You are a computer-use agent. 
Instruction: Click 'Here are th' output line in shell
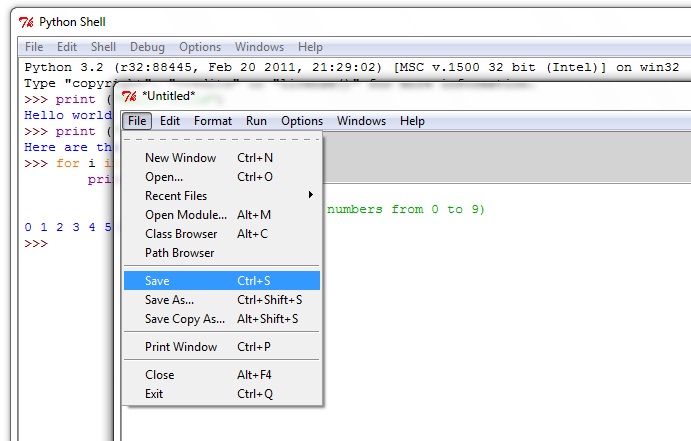(x=68, y=147)
